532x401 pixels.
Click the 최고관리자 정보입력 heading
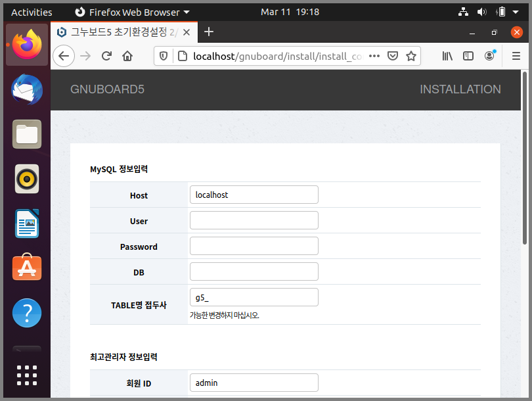[123, 357]
